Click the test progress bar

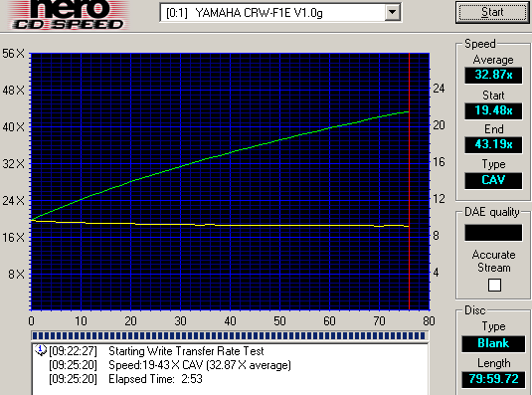tap(230, 336)
